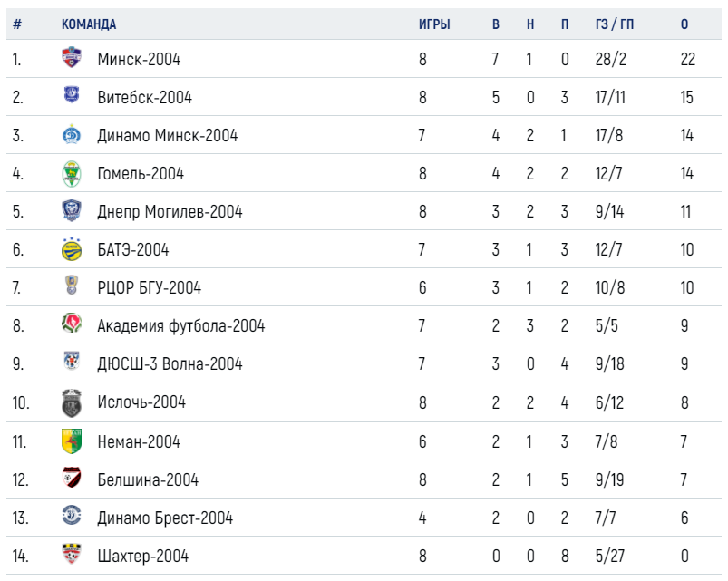Open the Днепр Могилев-2004 team link
Image resolution: width=728 pixels, height=581 pixels.
click(170, 211)
